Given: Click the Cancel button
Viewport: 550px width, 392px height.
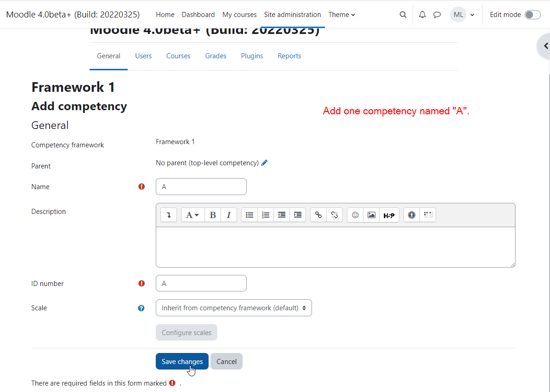Looking at the screenshot, I should click(227, 362).
